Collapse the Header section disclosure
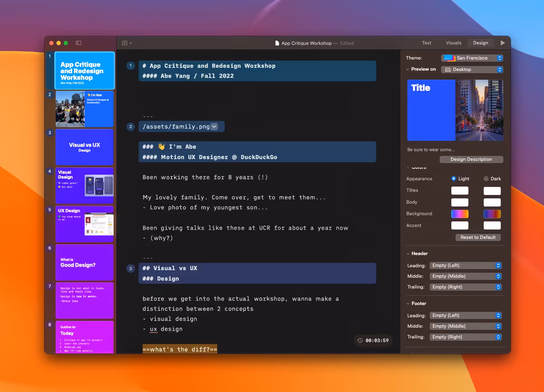 click(x=408, y=253)
